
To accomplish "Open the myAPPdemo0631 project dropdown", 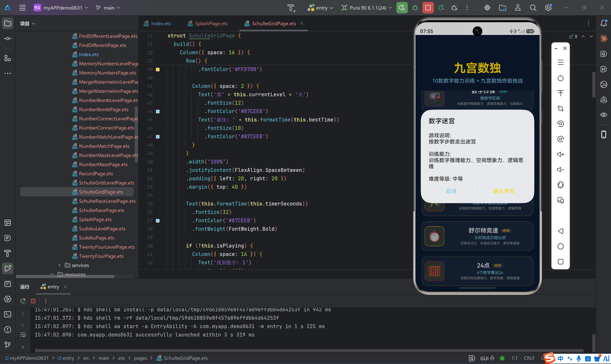I will pyautogui.click(x=61, y=8).
